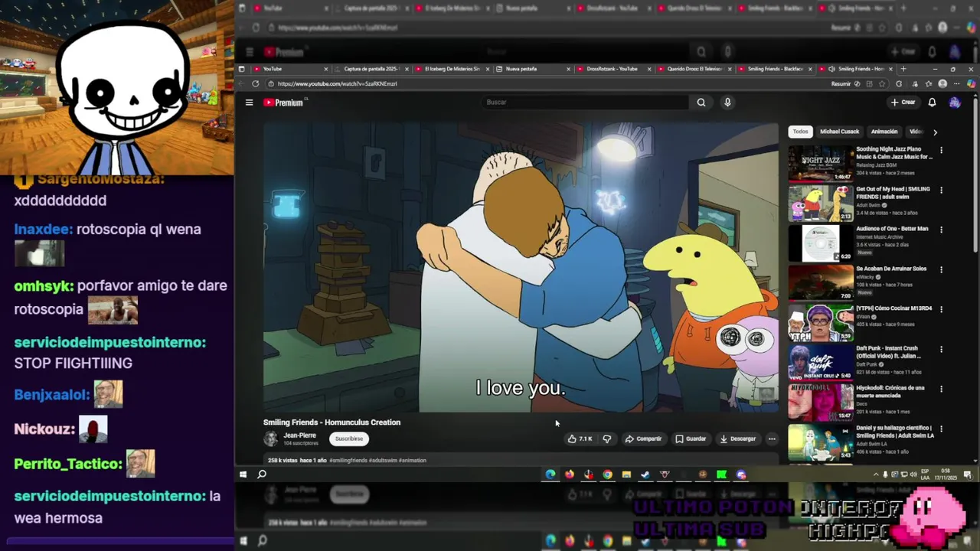Switch to Smiling Friends - Blackface tab
980x551 pixels.
click(775, 69)
